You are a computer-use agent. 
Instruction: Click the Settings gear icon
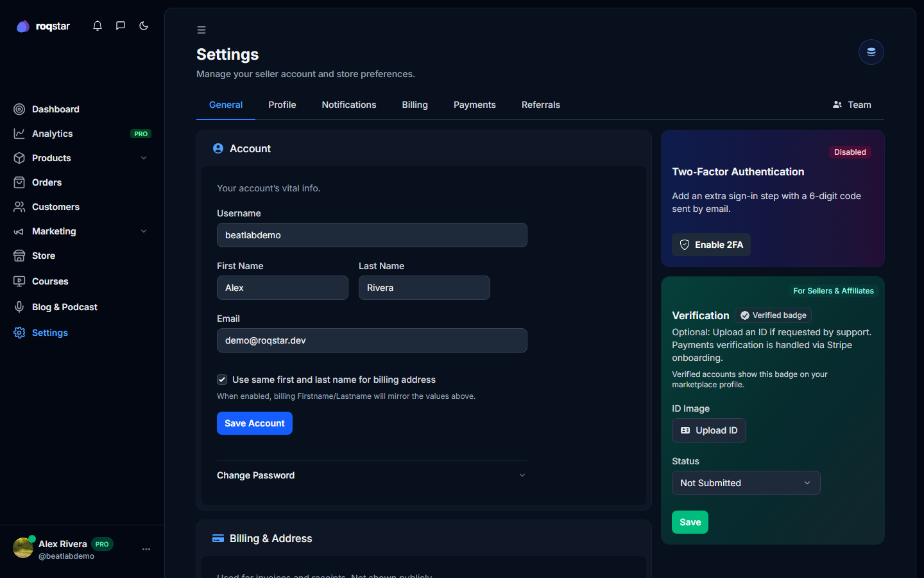pos(19,333)
